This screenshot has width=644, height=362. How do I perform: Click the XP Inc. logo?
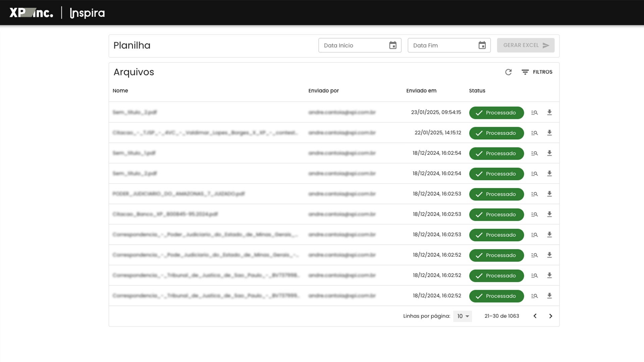point(31,13)
